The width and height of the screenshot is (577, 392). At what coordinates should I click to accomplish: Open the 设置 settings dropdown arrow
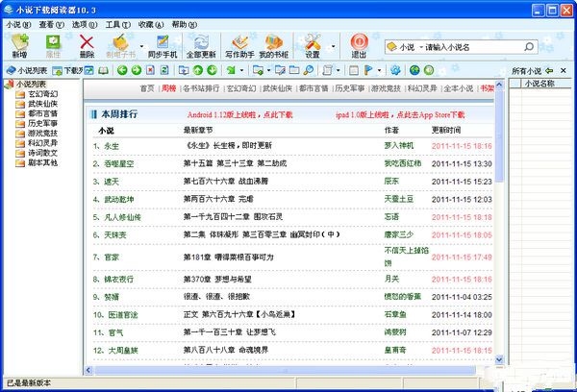coord(333,45)
